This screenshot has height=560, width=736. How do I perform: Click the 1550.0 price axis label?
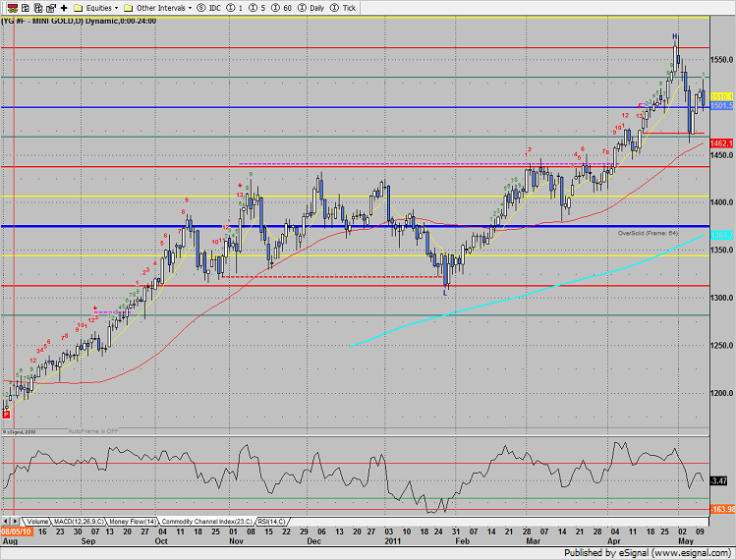(721, 60)
